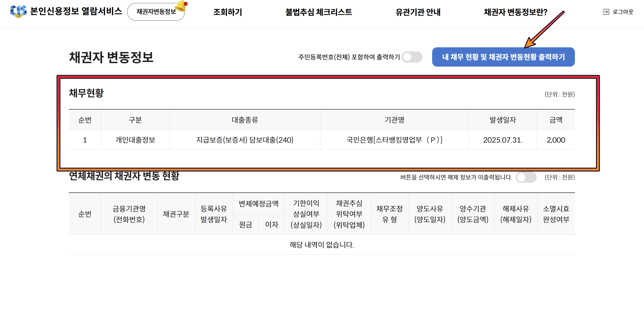The width and height of the screenshot is (644, 310).
Task: Click the 소멸시효 완성여부 column header
Action: click(x=556, y=214)
